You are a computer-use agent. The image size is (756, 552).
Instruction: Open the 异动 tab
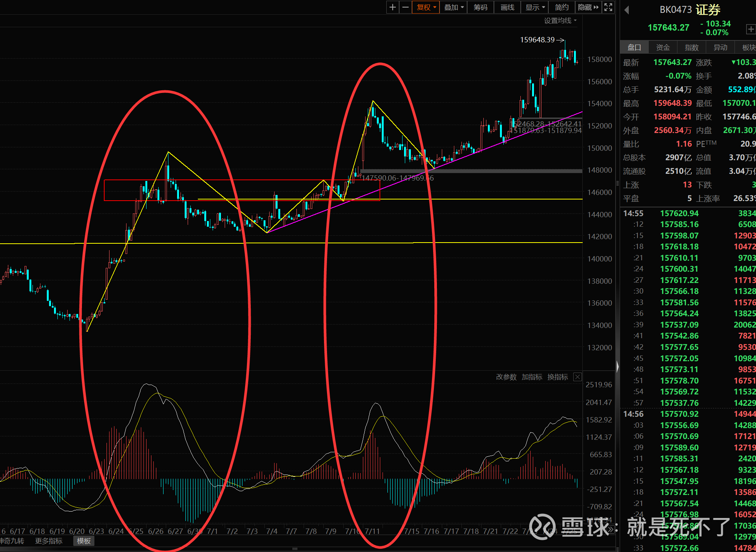pos(720,48)
